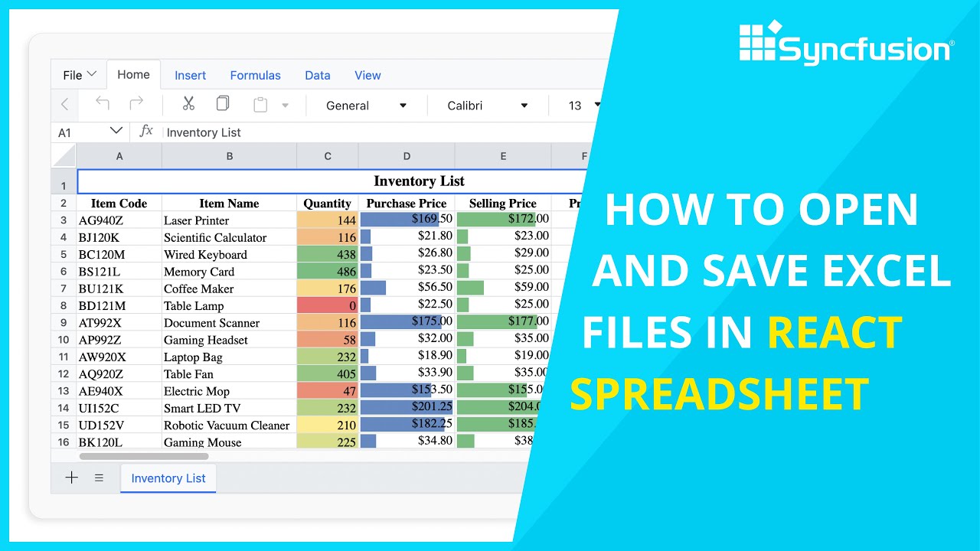Click the Item Name header cell
980x551 pixels.
point(230,204)
